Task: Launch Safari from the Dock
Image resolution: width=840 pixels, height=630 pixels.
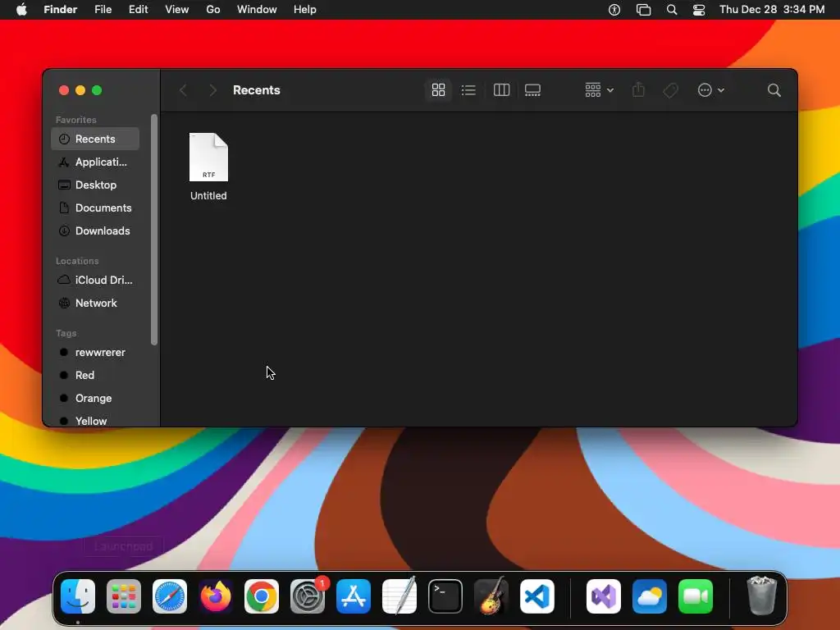Action: pyautogui.click(x=170, y=596)
